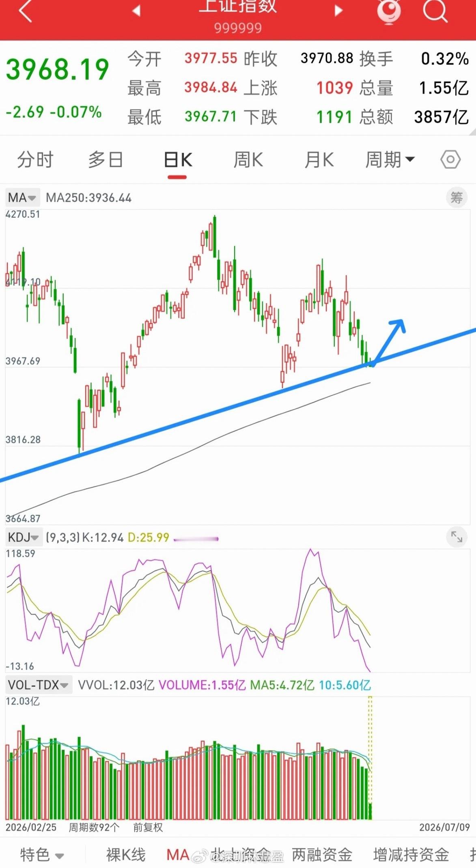The image size is (476, 868).
Task: Tap the VOLUME:1.55亿 label
Action: pyautogui.click(x=202, y=685)
